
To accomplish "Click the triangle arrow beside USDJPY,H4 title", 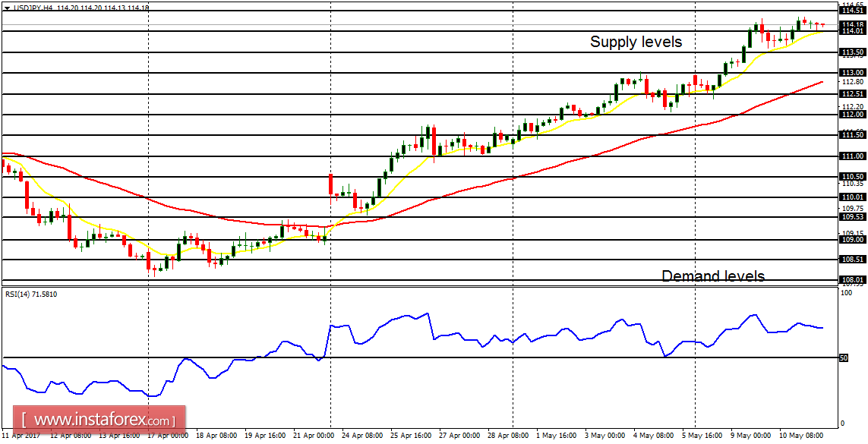I will [6, 8].
